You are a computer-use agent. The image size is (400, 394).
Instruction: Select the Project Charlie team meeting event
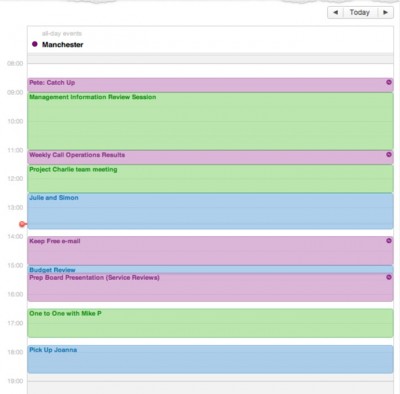pyautogui.click(x=210, y=179)
